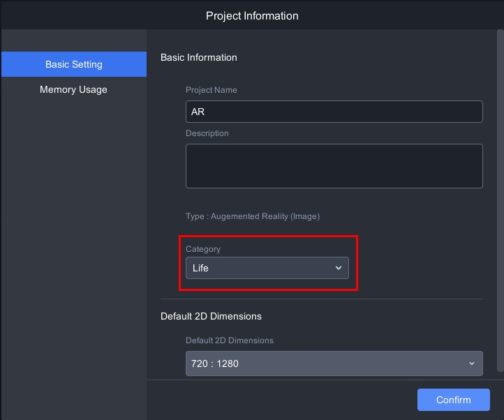The height and width of the screenshot is (420, 504).
Task: Click the footer bar left of Confirm
Action: (x=279, y=400)
